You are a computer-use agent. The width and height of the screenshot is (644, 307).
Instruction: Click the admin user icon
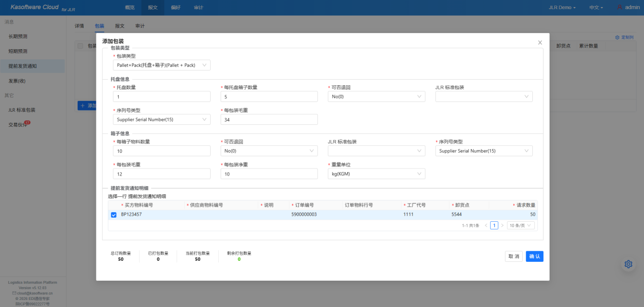coord(620,8)
